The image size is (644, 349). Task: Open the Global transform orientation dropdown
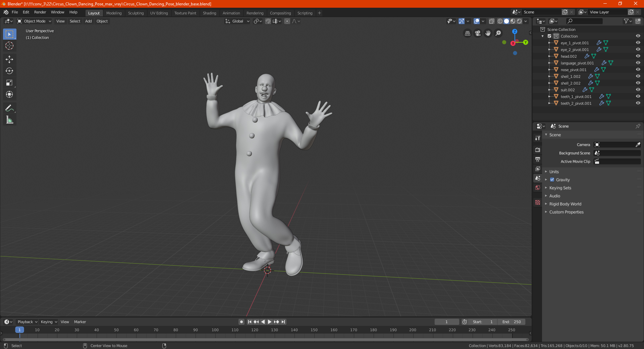tap(237, 21)
